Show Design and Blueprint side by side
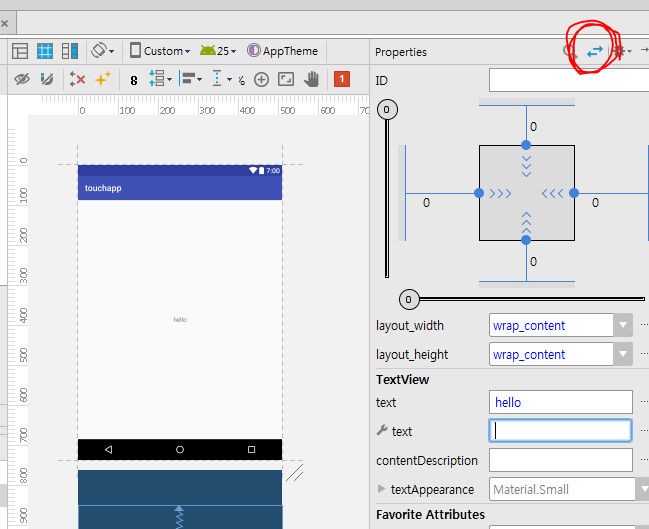The width and height of the screenshot is (649, 529). 70,51
